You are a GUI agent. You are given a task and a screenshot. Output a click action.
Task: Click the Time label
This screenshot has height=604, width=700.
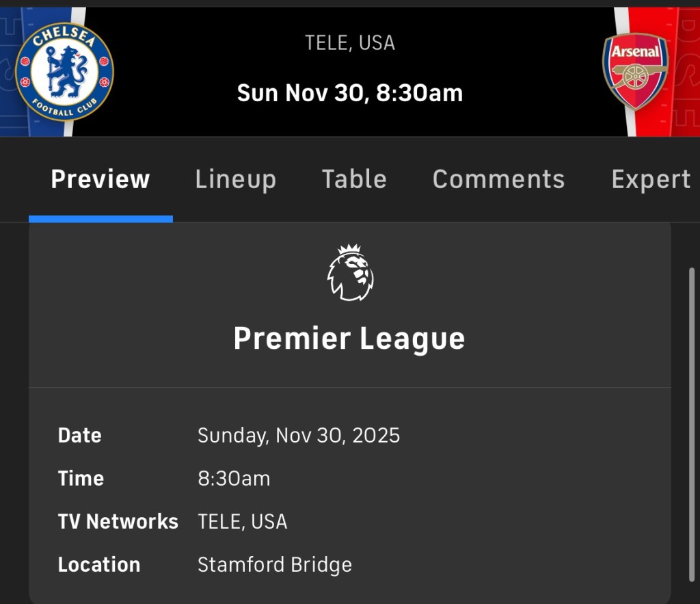[81, 479]
